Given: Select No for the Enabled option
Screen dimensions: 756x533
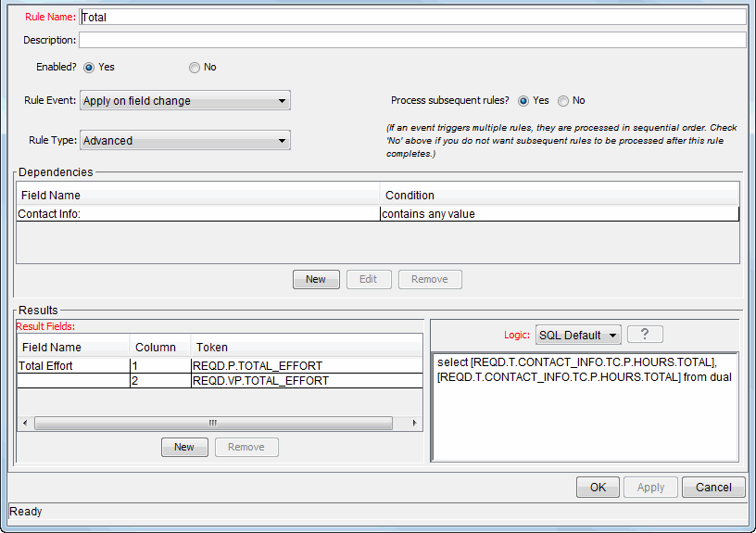Looking at the screenshot, I should tap(195, 68).
